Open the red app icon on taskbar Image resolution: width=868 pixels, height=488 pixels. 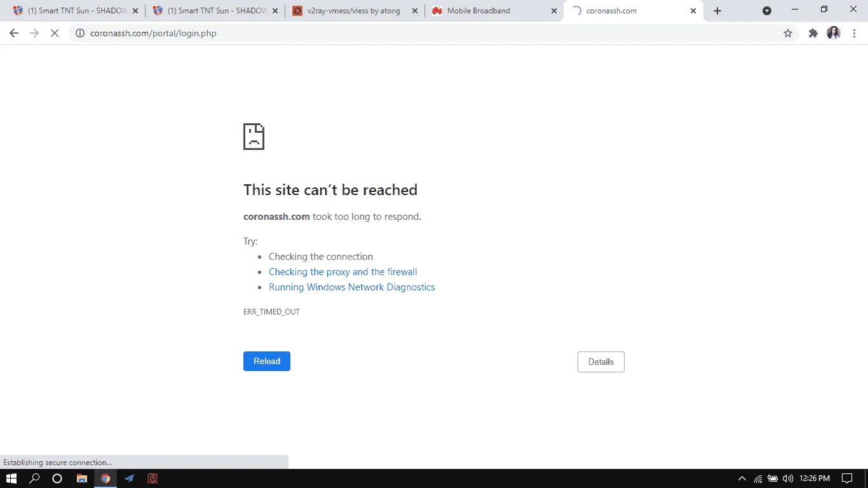point(153,478)
